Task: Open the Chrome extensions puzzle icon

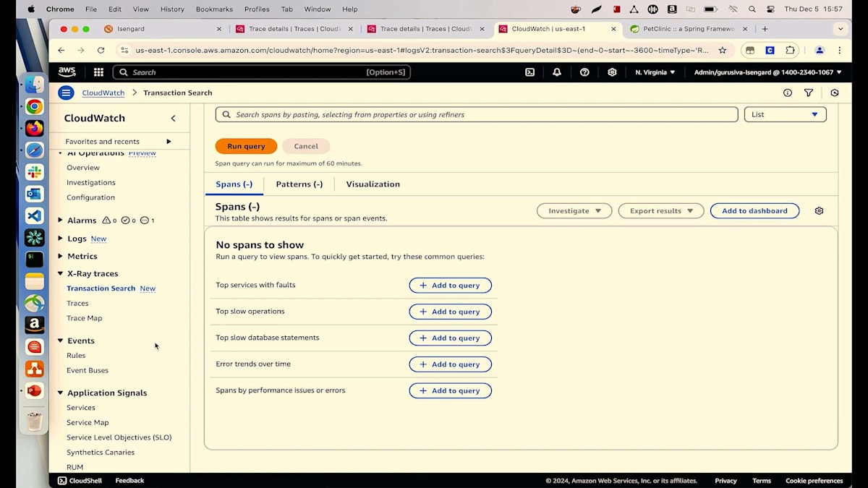Action: pyautogui.click(x=790, y=50)
